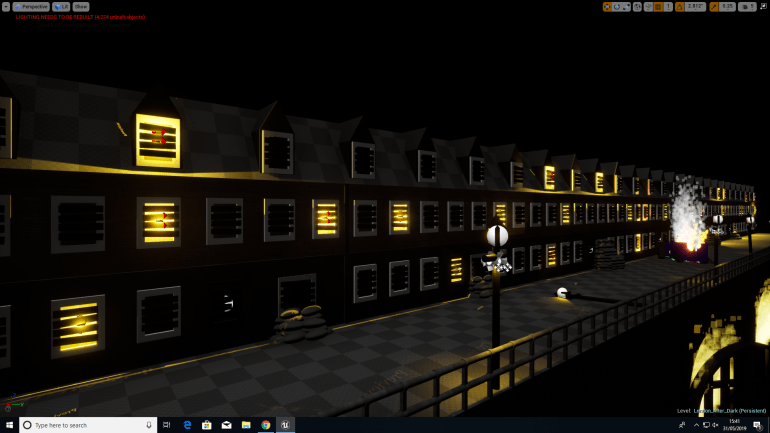This screenshot has height=433, width=770.
Task: Show hidden system tray icons
Action: [696, 425]
